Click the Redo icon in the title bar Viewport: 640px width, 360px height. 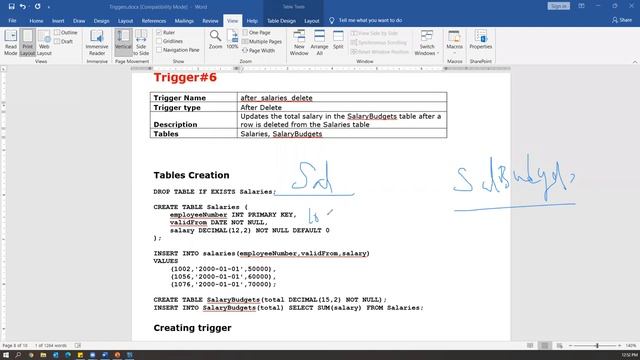(38, 7)
